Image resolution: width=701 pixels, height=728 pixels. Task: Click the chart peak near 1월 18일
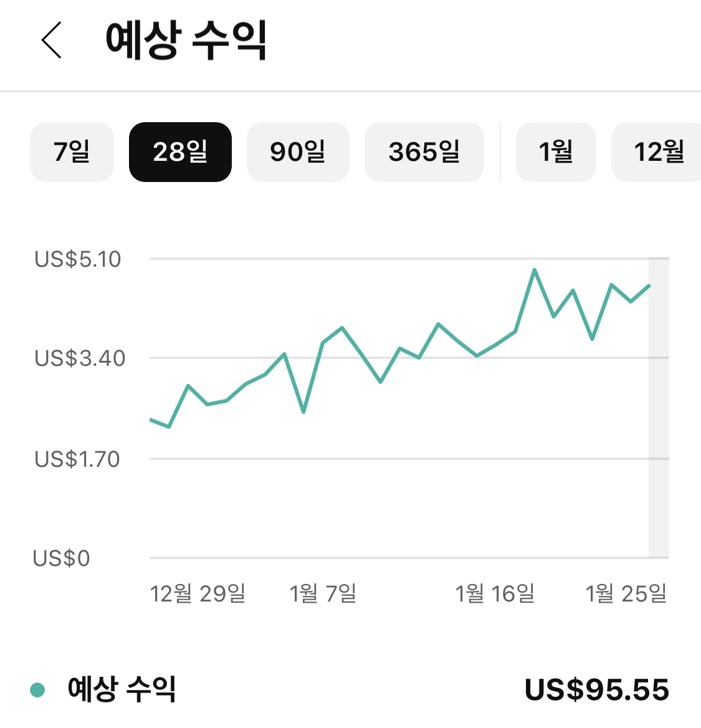(535, 271)
